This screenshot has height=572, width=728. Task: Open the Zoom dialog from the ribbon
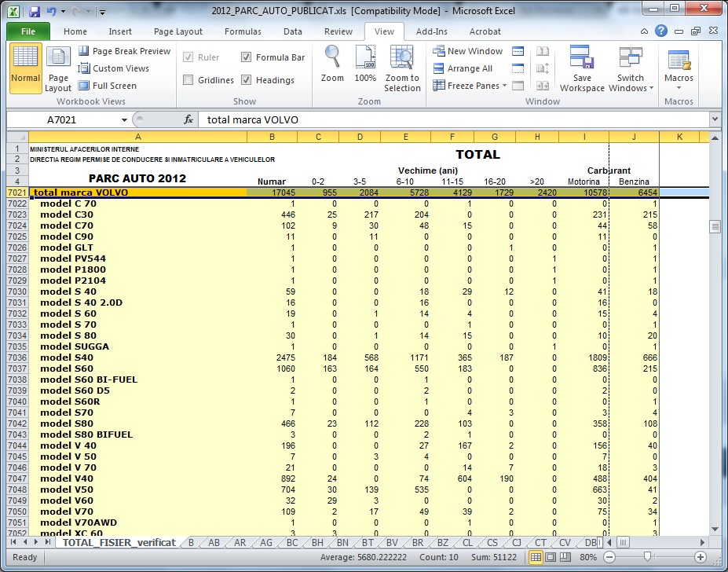click(x=332, y=64)
